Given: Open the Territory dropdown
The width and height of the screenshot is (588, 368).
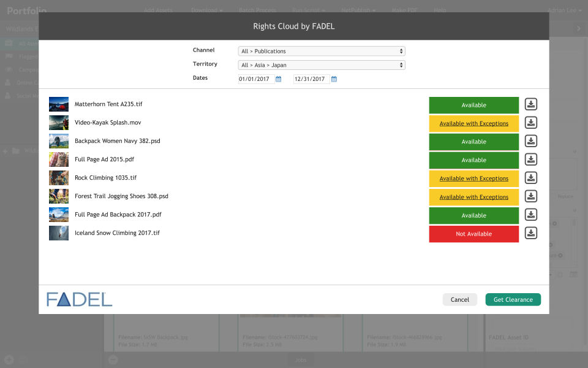Looking at the screenshot, I should (x=322, y=65).
